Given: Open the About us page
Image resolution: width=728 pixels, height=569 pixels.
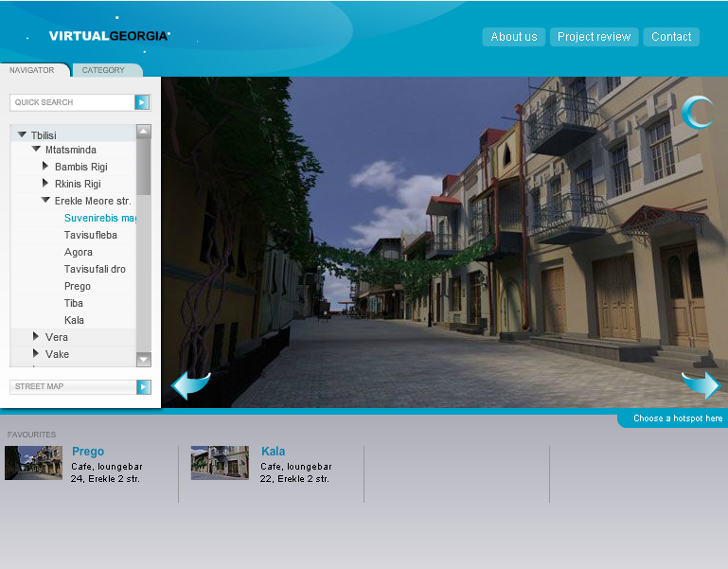Looking at the screenshot, I should tap(514, 37).
